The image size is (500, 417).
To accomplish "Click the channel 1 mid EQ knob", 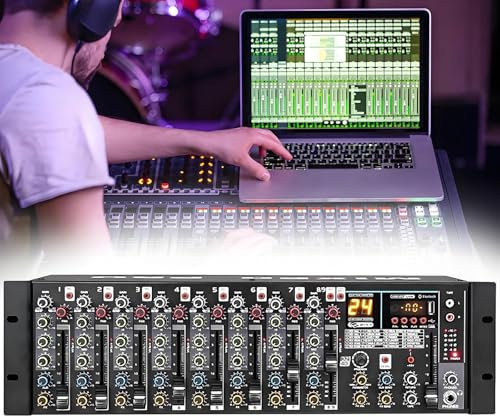I will (x=44, y=341).
